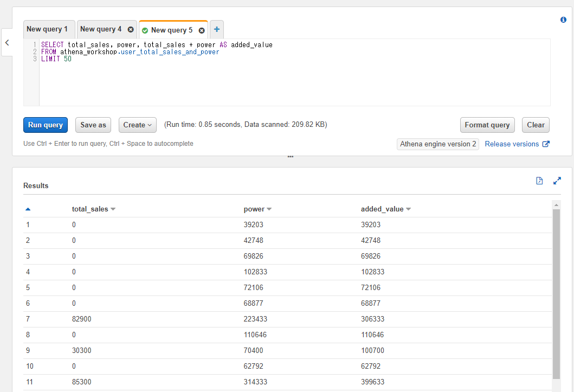
Task: Format the SQL query
Action: click(487, 125)
